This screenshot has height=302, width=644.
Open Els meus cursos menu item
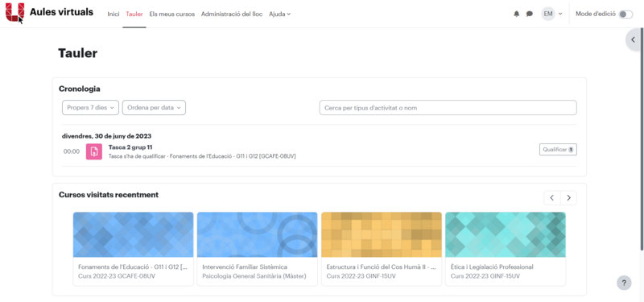click(172, 14)
